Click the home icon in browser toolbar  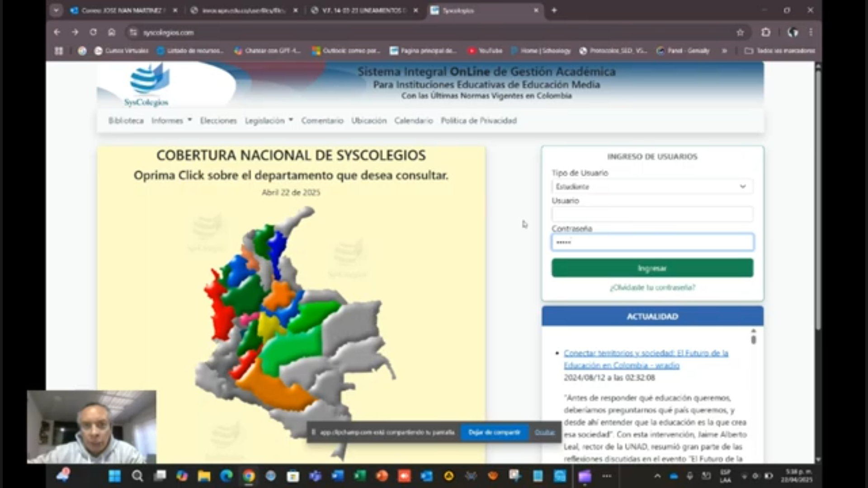pyautogui.click(x=112, y=32)
